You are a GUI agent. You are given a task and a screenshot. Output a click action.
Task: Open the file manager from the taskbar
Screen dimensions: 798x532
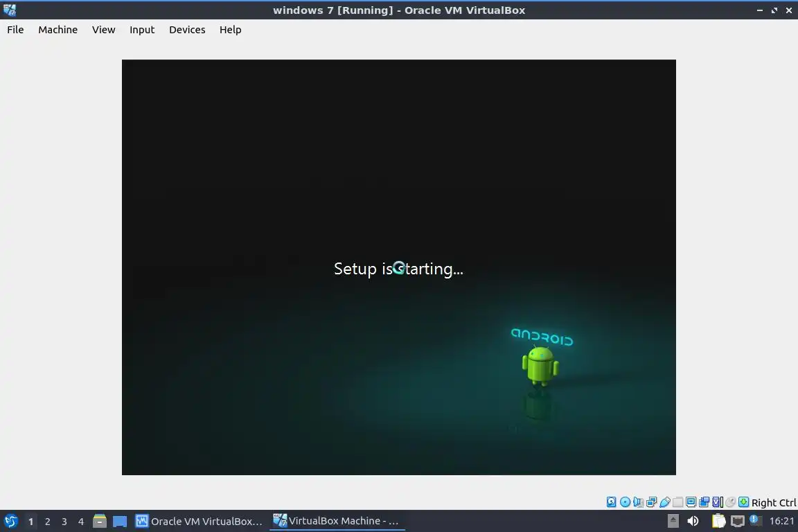[100, 521]
